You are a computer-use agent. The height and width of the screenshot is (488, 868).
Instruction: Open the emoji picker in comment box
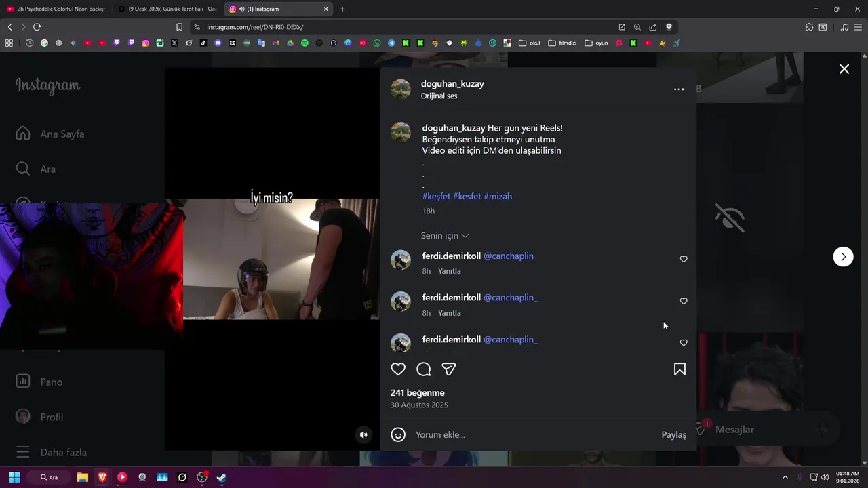[398, 434]
